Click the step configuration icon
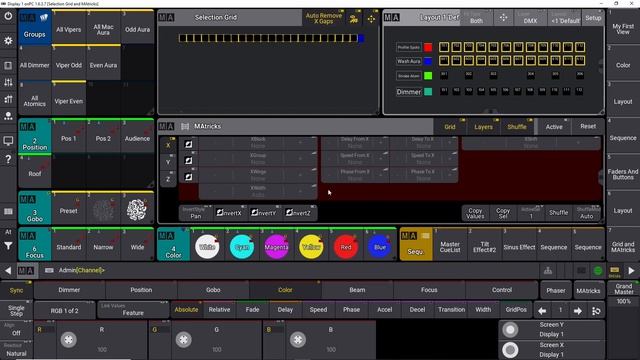The height and width of the screenshot is (360, 640). tap(596, 311)
